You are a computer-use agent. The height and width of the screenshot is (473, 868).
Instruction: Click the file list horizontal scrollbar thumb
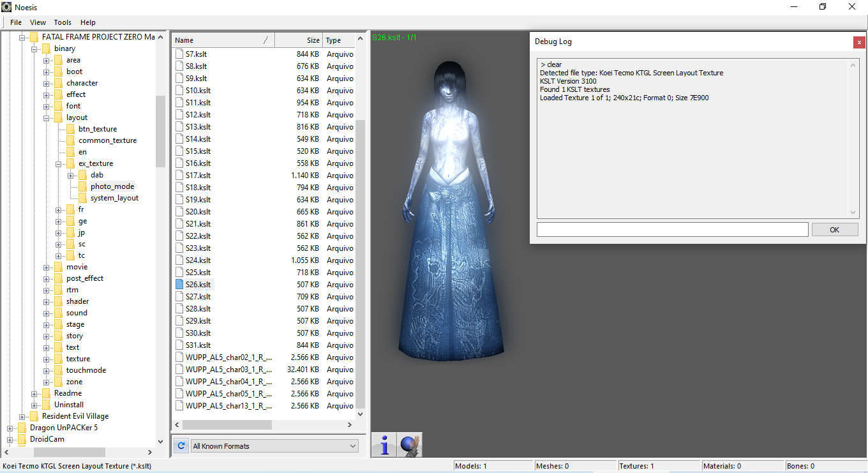point(227,424)
